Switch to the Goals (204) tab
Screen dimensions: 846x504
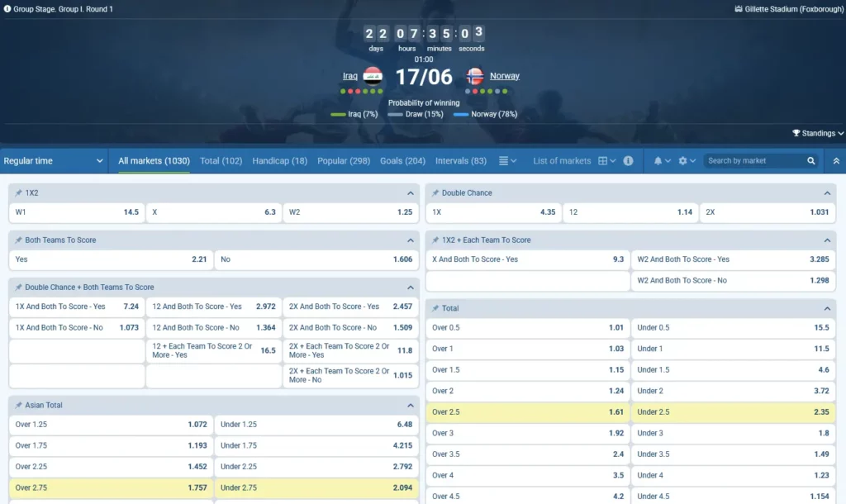tap(402, 161)
